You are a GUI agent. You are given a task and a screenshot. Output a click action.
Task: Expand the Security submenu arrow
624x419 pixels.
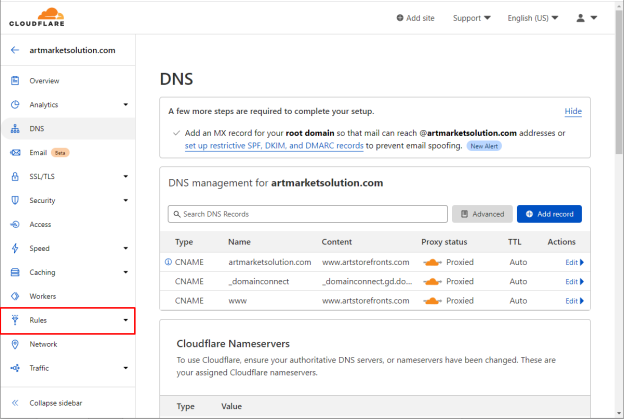[126, 200]
